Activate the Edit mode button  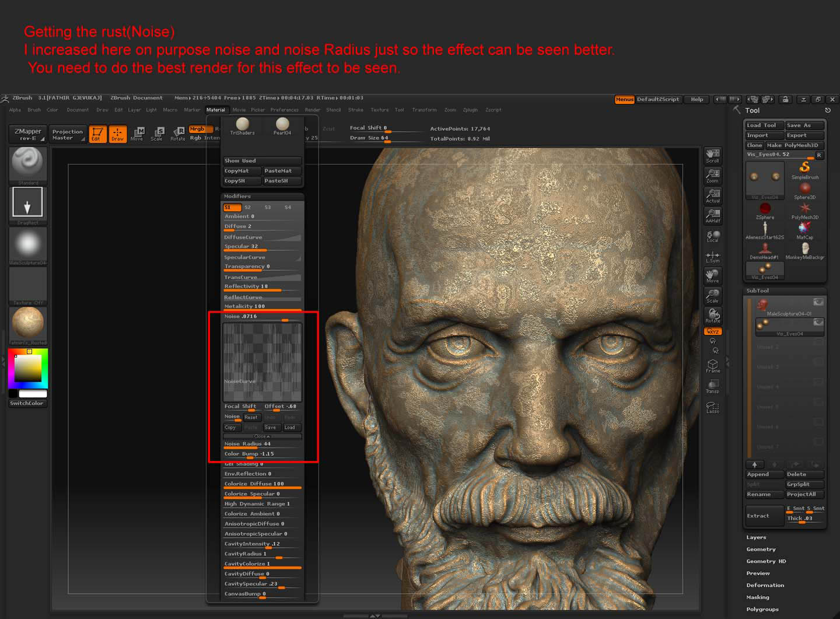tap(97, 134)
